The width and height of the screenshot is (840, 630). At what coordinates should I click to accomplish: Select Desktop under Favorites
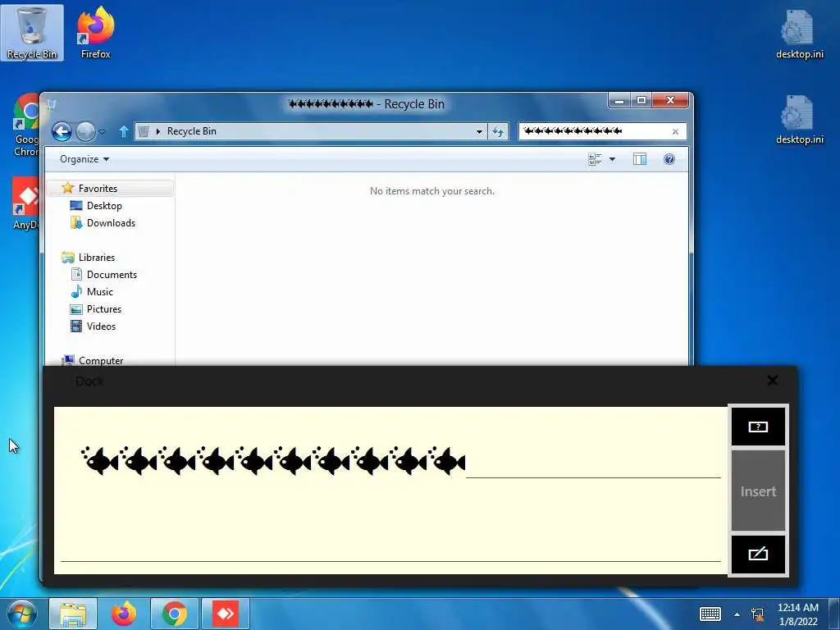click(x=104, y=206)
